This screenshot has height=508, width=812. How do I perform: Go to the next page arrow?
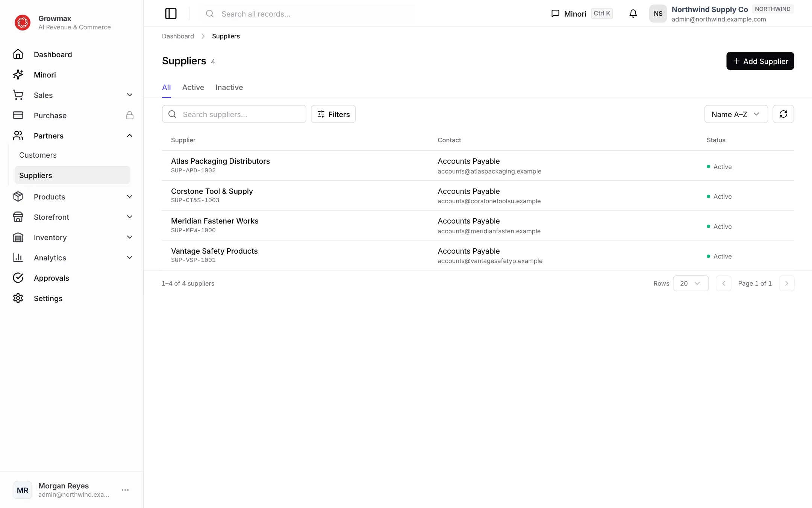pos(786,283)
